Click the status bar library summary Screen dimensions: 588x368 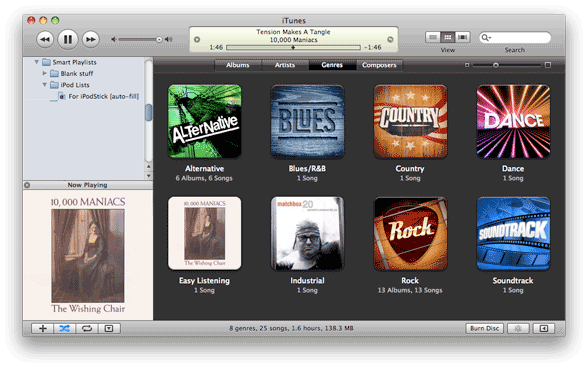(x=291, y=328)
